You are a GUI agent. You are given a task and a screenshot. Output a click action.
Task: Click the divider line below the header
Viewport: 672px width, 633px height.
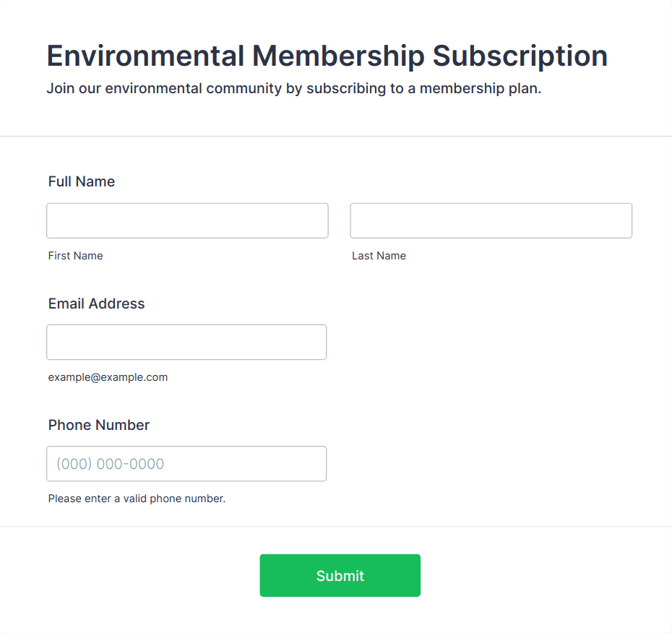[336, 136]
